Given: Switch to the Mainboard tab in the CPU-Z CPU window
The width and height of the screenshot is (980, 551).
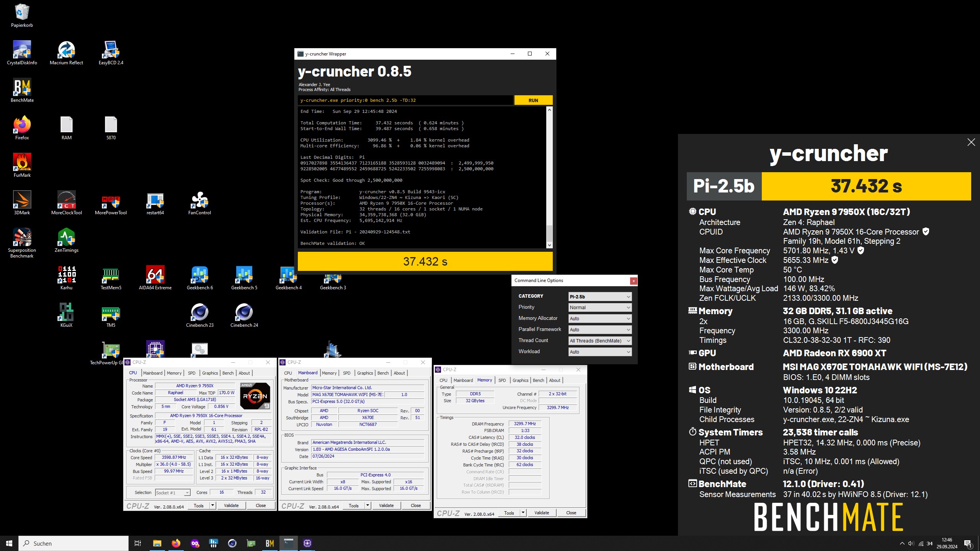Looking at the screenshot, I should click(153, 373).
